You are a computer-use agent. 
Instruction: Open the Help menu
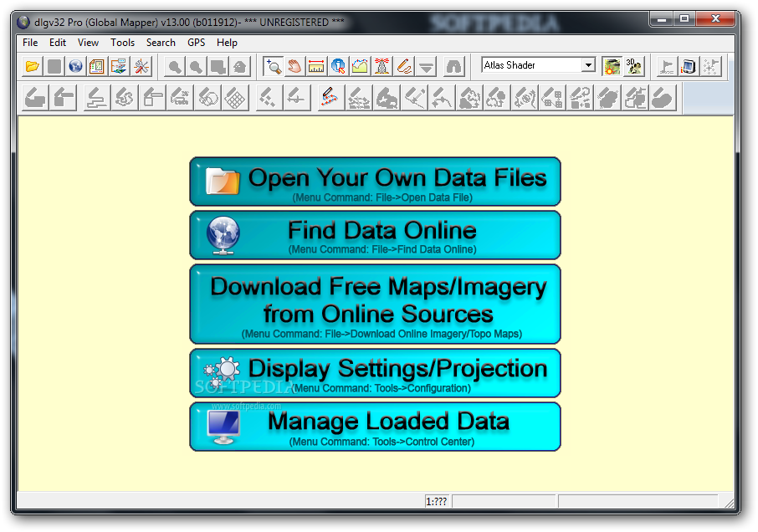(x=227, y=43)
